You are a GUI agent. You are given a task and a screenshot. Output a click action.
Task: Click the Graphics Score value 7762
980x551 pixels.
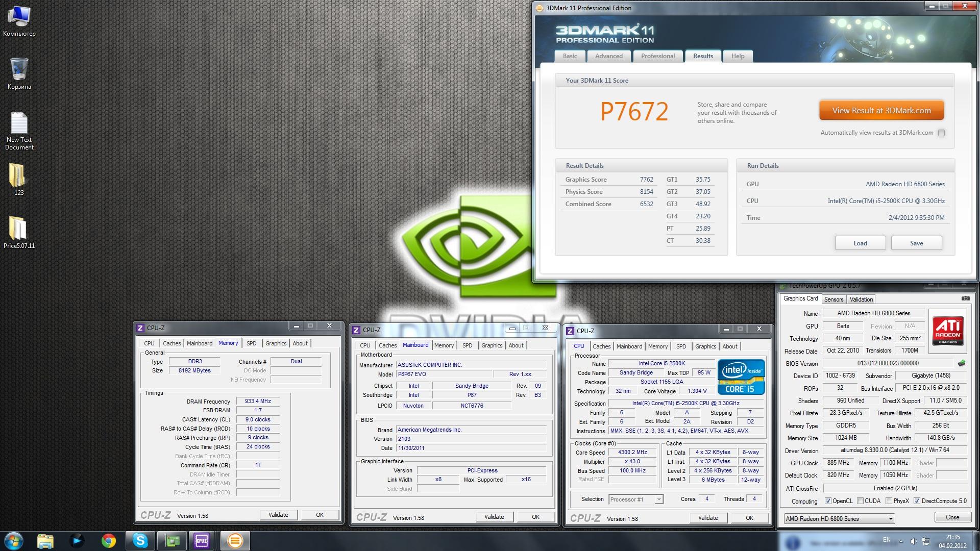[646, 180]
